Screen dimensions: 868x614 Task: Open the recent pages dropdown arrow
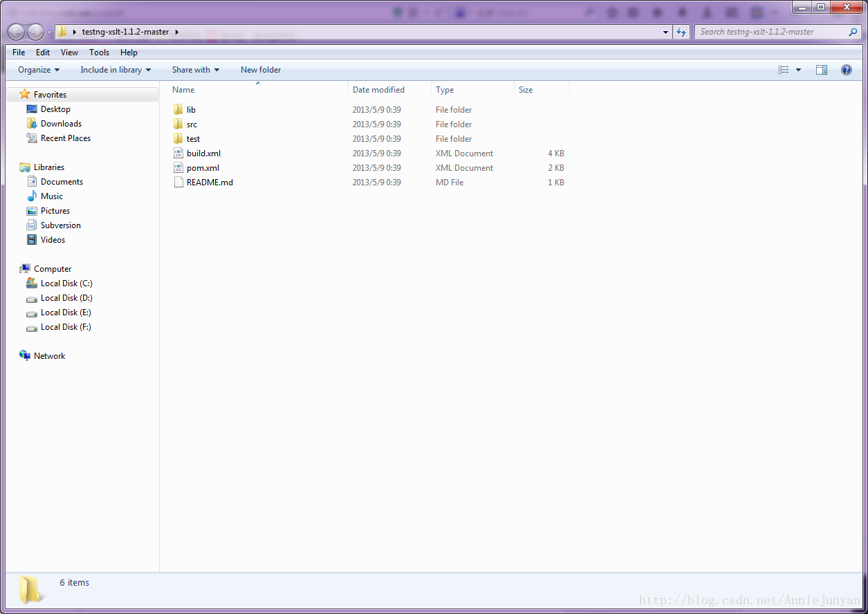(49, 32)
